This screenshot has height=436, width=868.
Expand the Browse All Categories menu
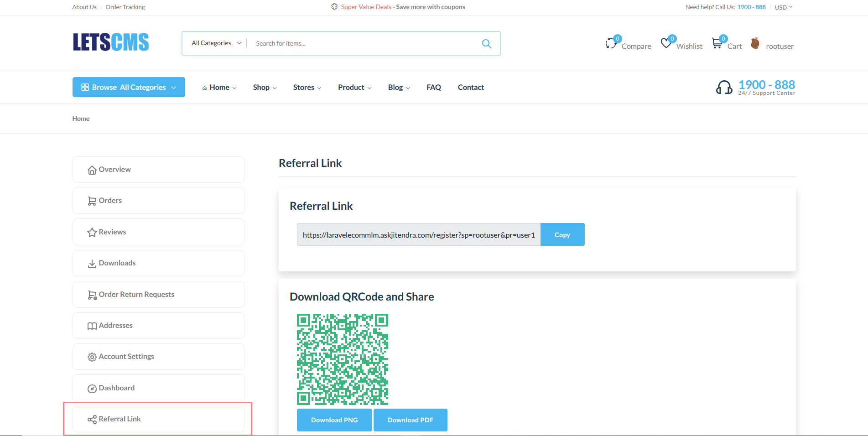pos(129,87)
